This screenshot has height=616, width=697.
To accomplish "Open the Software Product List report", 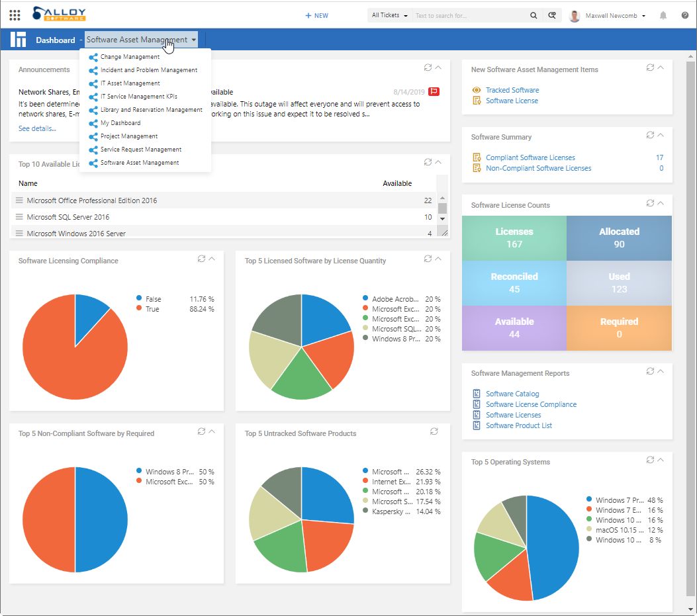I will (519, 426).
